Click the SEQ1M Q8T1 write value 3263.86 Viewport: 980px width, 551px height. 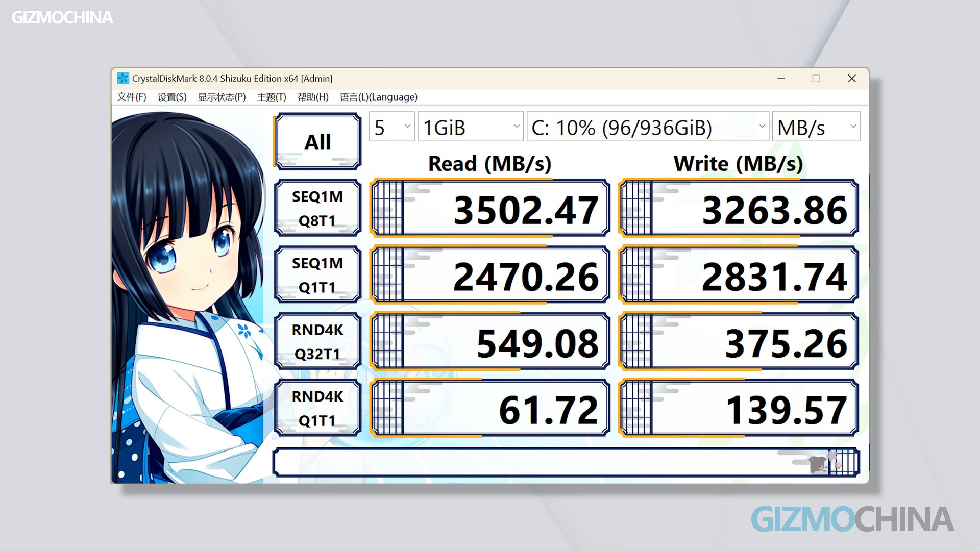click(739, 208)
